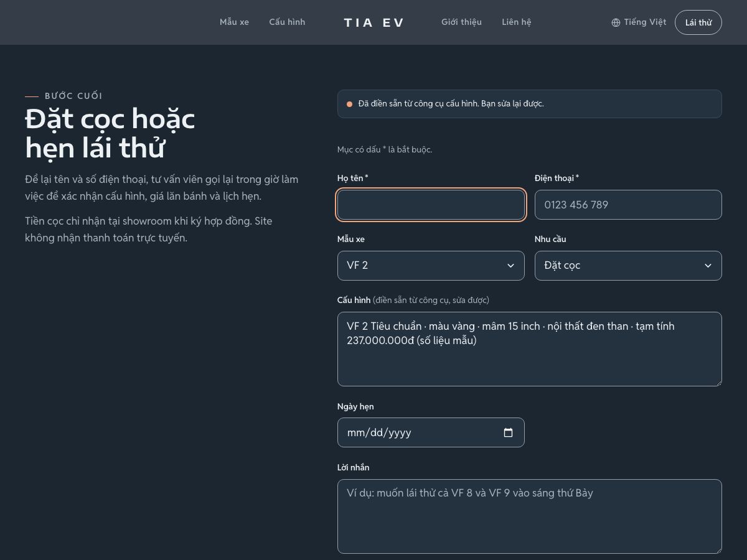
Task: Click the TIA EV logo
Action: (x=374, y=22)
